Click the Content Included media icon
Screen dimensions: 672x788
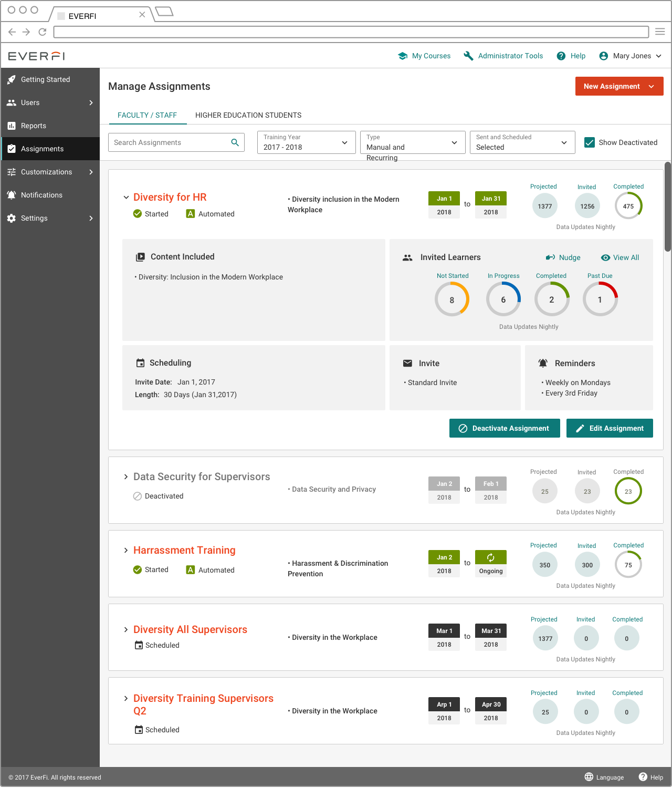tap(141, 257)
